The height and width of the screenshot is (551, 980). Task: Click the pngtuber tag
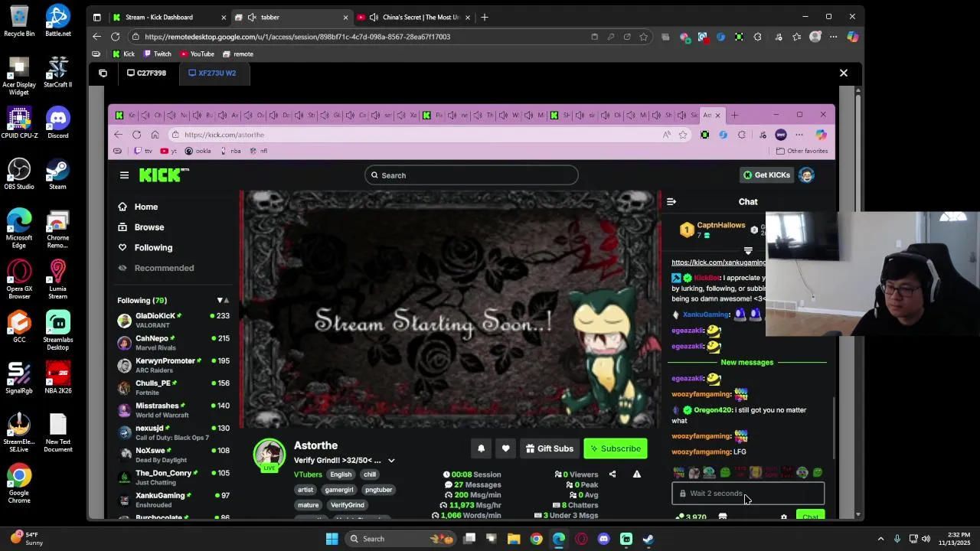(x=378, y=490)
